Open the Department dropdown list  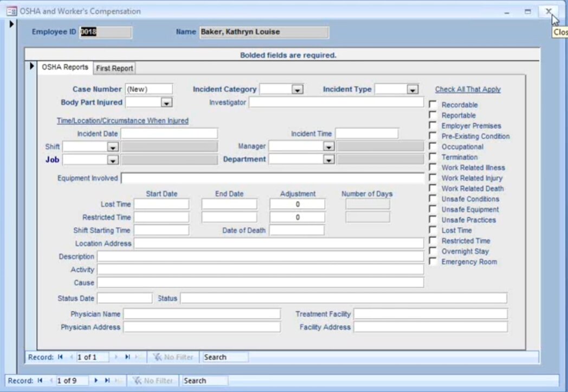pyautogui.click(x=328, y=160)
